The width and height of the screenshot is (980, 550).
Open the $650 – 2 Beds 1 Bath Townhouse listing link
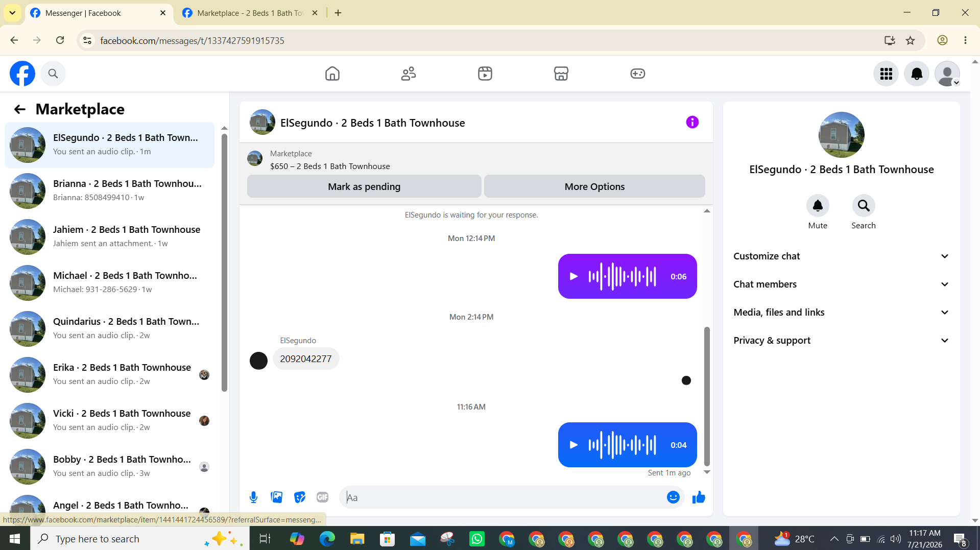click(x=330, y=166)
